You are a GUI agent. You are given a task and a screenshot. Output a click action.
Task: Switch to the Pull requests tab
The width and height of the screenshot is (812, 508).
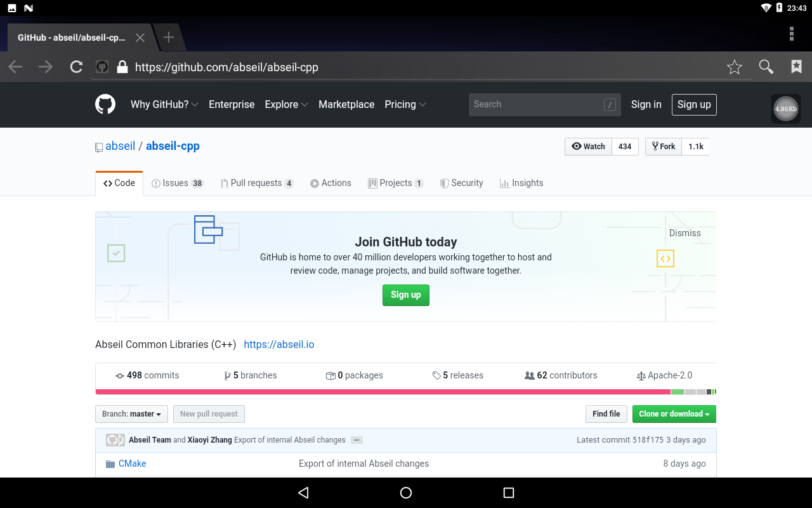[257, 183]
